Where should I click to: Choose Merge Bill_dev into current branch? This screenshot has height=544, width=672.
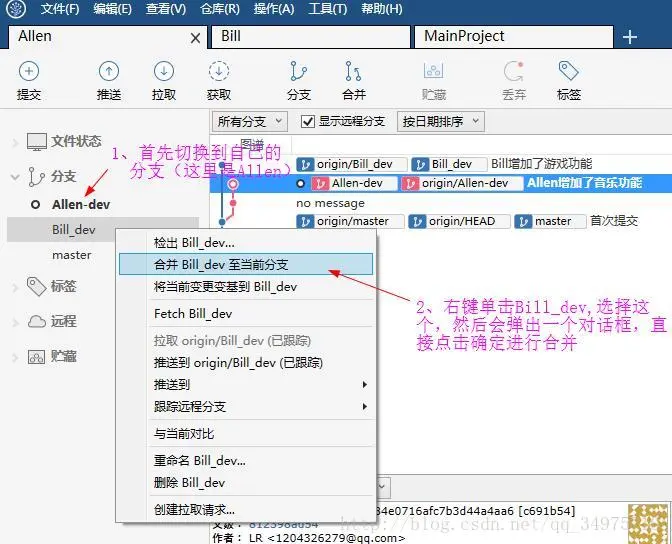[x=246, y=264]
